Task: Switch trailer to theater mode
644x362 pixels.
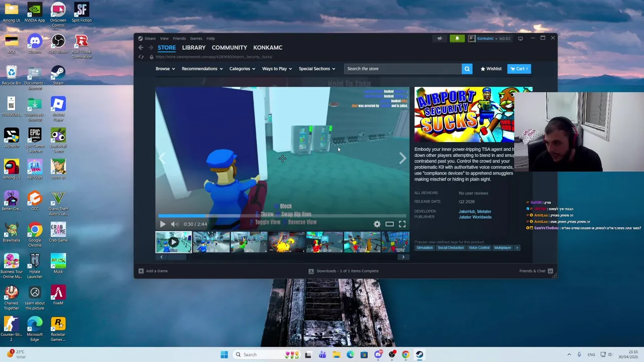Action: tap(389, 224)
